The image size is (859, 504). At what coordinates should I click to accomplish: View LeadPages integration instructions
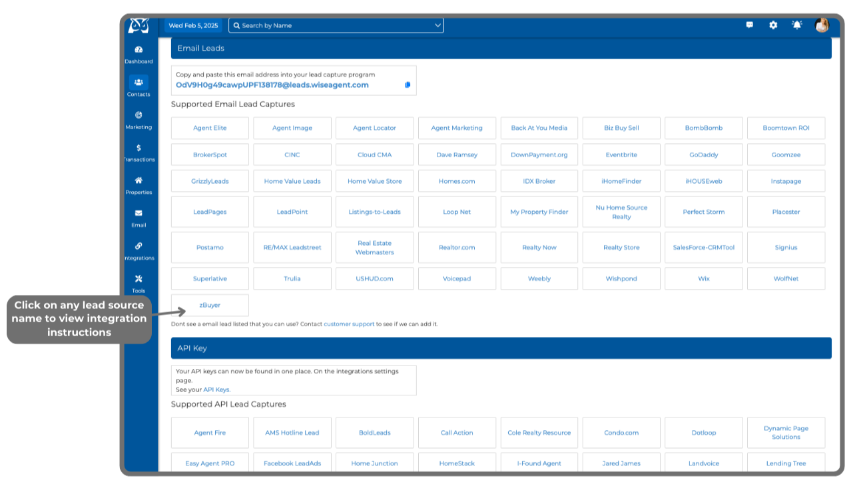tap(210, 212)
